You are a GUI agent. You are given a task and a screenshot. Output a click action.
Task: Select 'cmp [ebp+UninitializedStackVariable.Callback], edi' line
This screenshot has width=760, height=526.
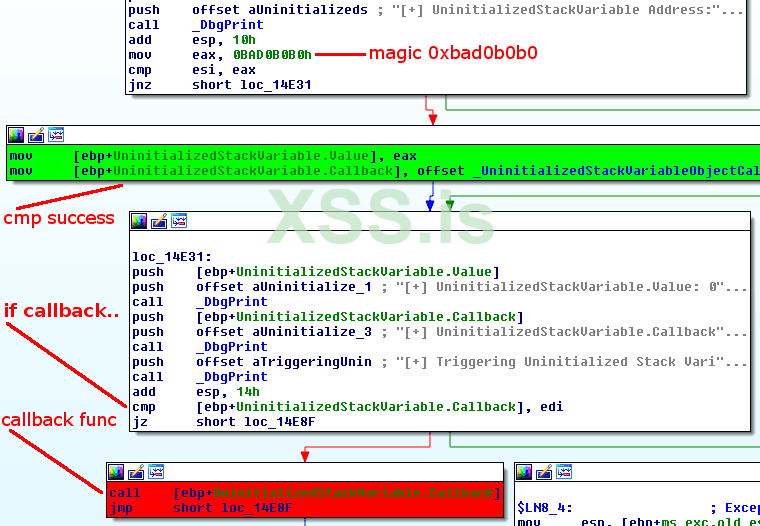click(x=348, y=407)
